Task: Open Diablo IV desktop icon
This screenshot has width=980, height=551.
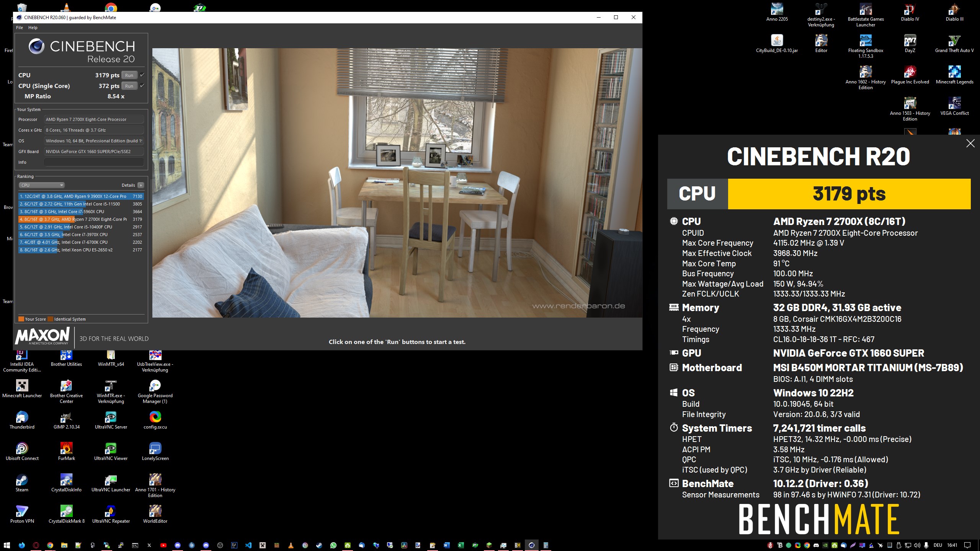Action: point(910,12)
